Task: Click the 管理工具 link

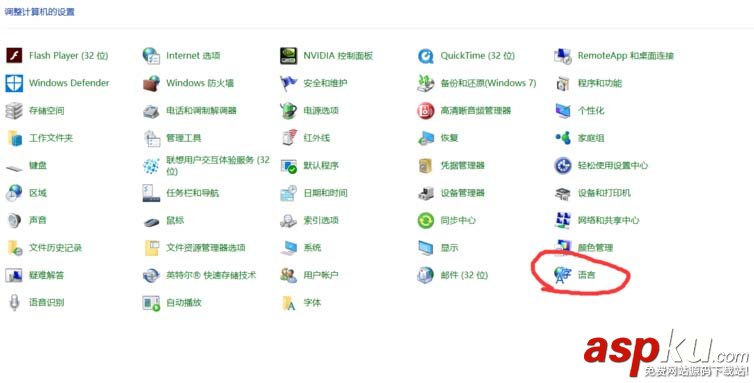Action: coord(184,138)
